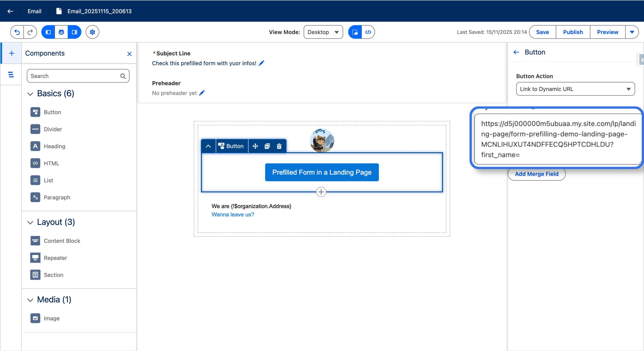Viewport: 644px width, 351px height.
Task: Click the move handle on Button toolbar
Action: [255, 146]
